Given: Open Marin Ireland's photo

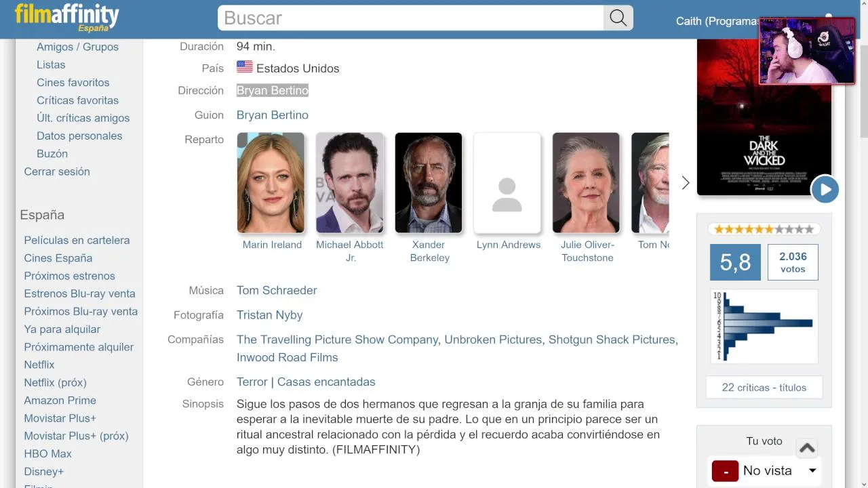Looking at the screenshot, I should pyautogui.click(x=271, y=183).
